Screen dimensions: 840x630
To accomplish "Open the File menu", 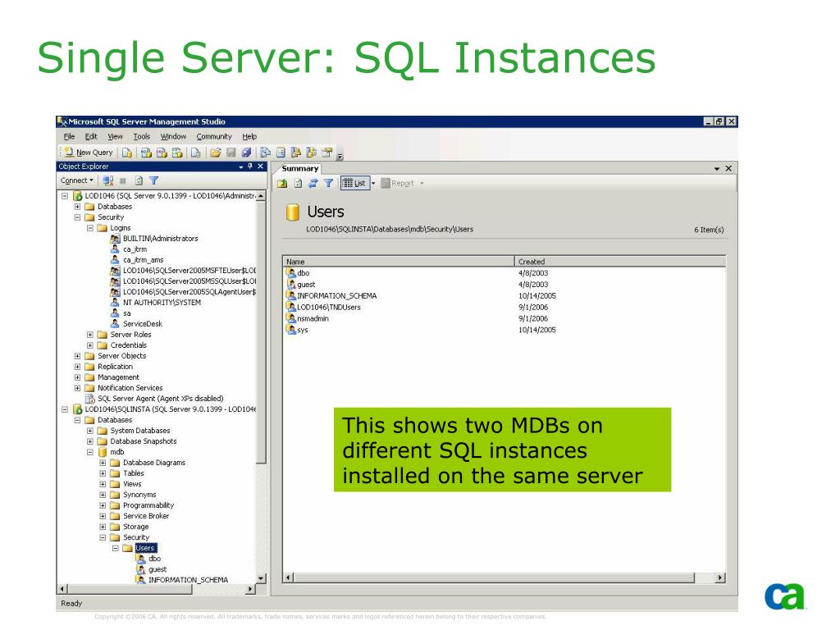I will [69, 137].
